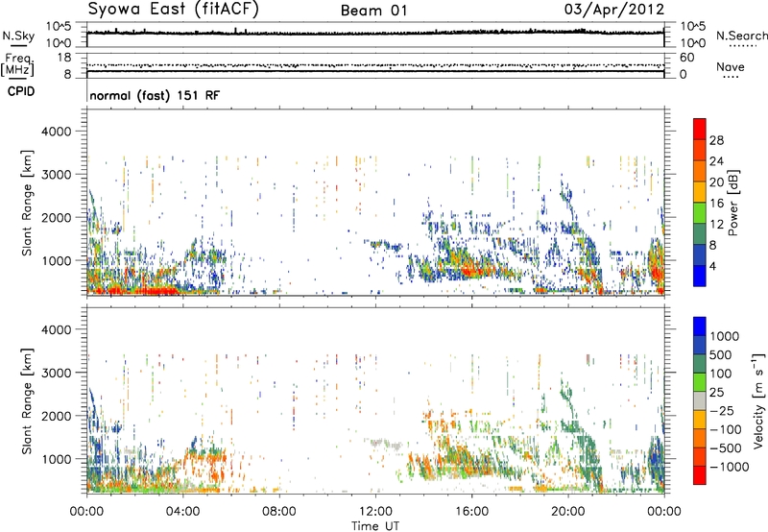Click '4000' on the power panel axis
Image resolution: width=768 pixels, height=532 pixels.
(x=57, y=132)
